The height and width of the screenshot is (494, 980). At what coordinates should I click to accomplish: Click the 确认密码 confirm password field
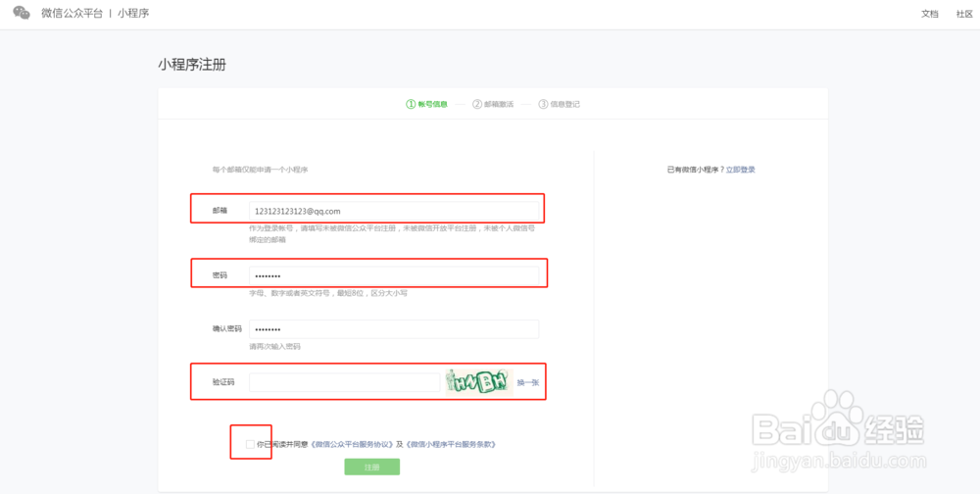(x=394, y=329)
